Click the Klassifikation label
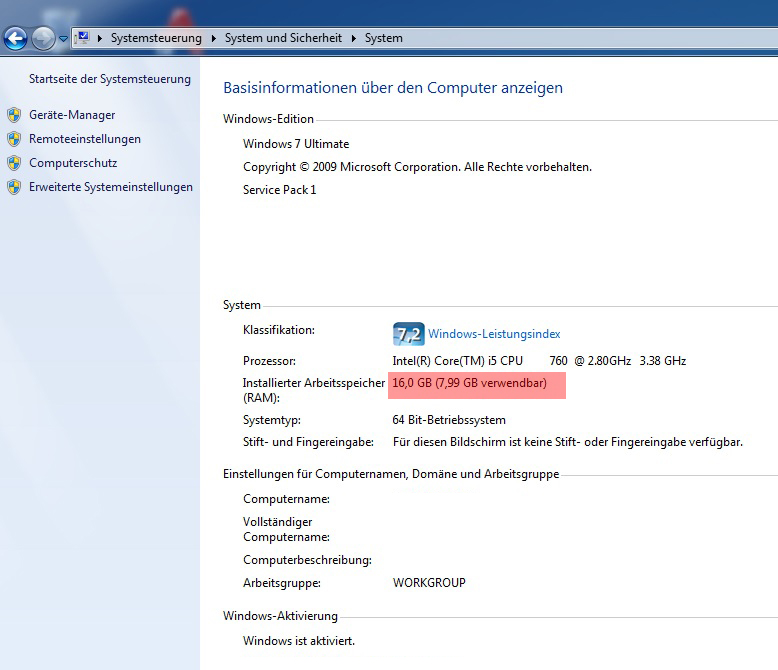Image resolution: width=778 pixels, height=670 pixels. coord(279,330)
